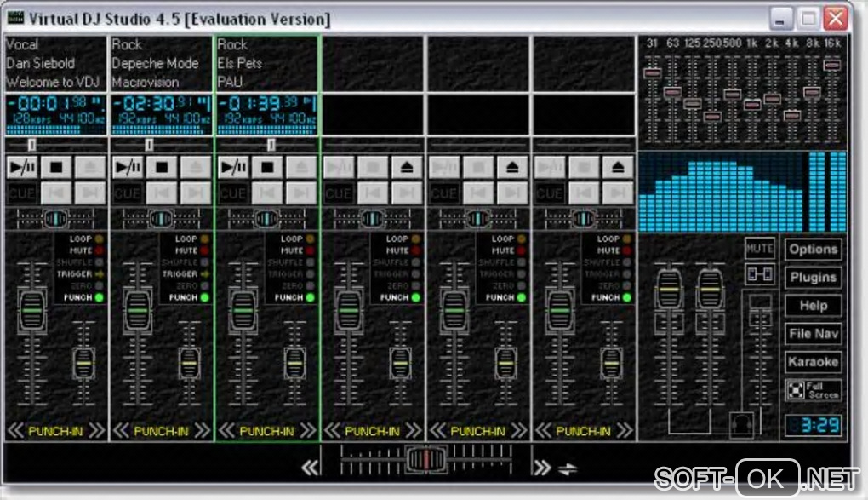Play or pause the Depeche Mode deck
868x500 pixels.
click(128, 167)
